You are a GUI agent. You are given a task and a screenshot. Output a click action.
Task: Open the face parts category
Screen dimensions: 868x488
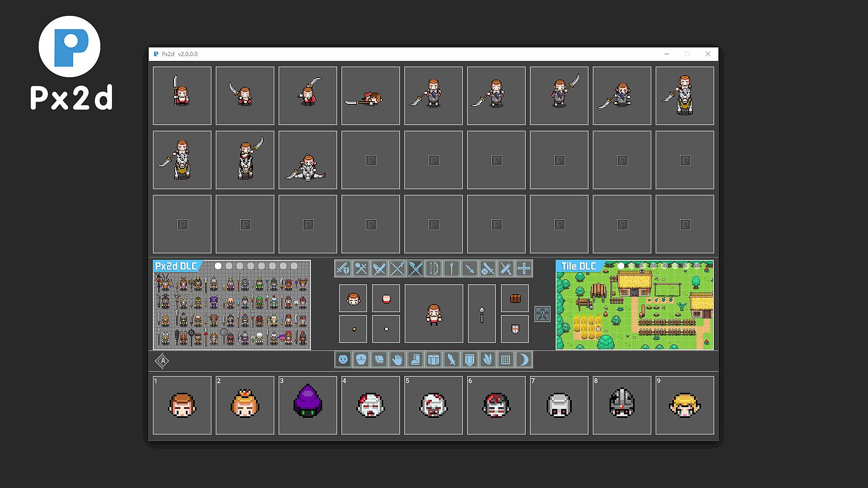click(343, 360)
